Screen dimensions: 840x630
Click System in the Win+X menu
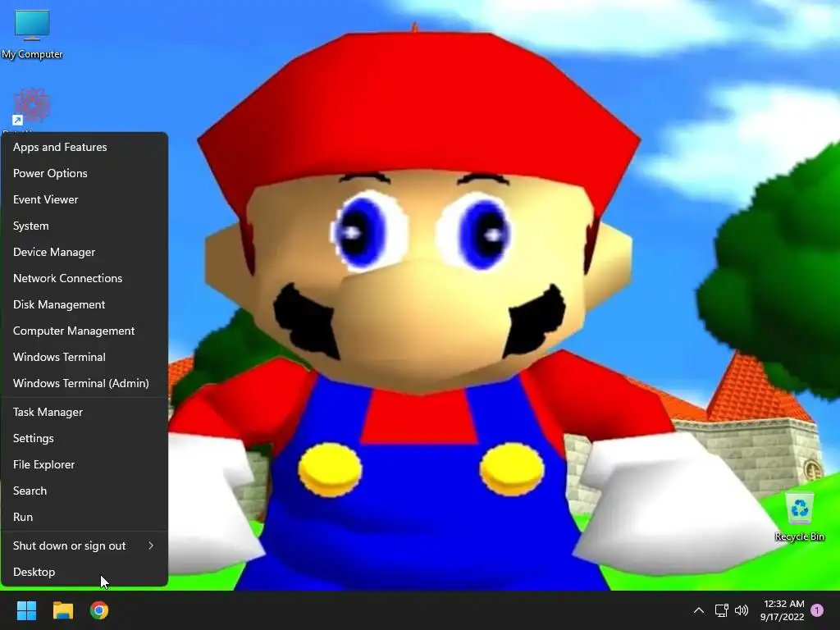click(84, 226)
